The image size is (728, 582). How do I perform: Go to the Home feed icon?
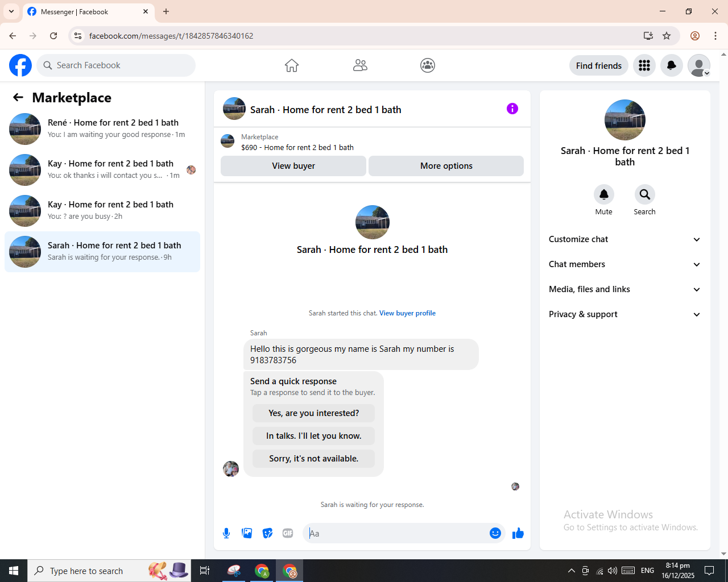click(x=292, y=65)
